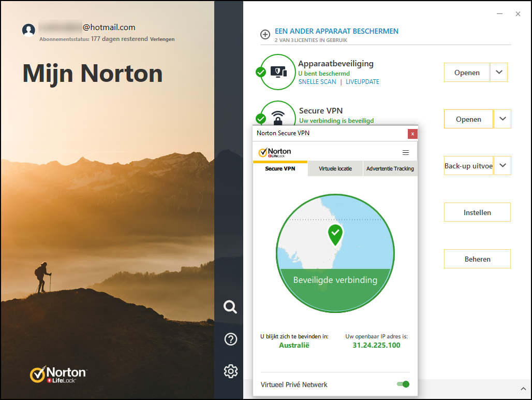
Task: Open settings gear icon
Action: pyautogui.click(x=230, y=371)
